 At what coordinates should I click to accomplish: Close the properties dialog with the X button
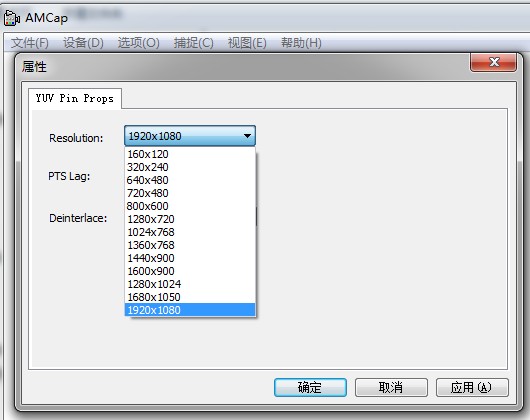pos(493,62)
